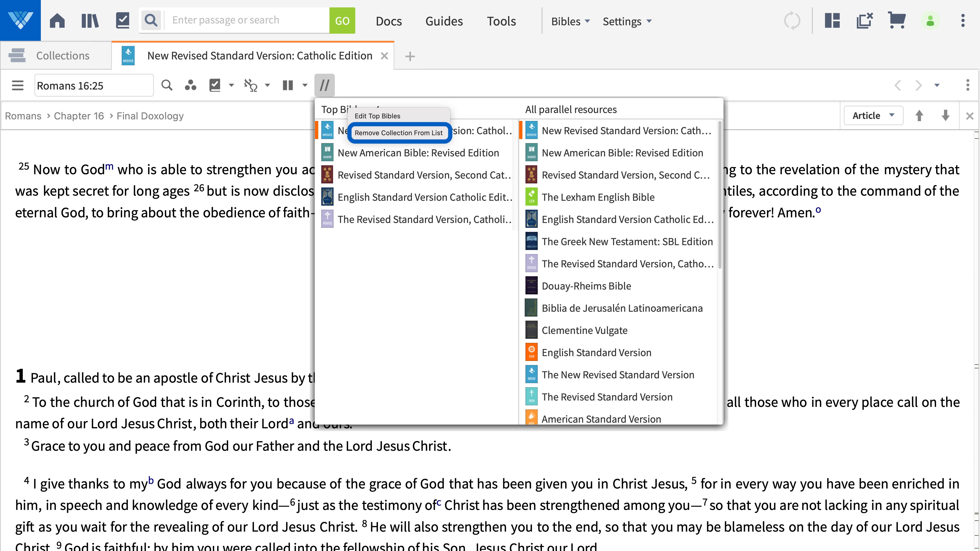980x551 pixels.
Task: Click the Romans 16:25 reference box
Action: 94,85
